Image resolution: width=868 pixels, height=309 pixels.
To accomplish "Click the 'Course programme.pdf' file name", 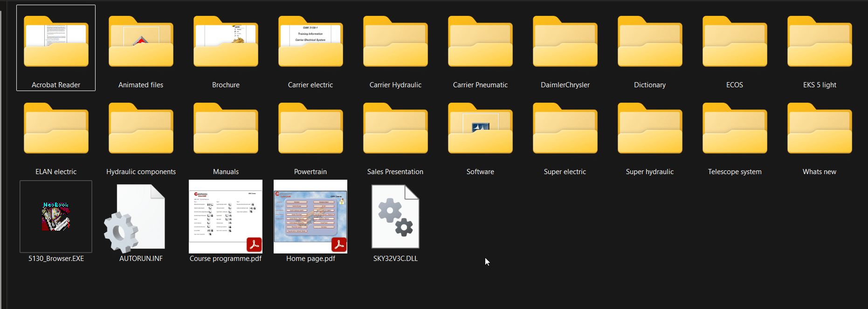I will 226,259.
